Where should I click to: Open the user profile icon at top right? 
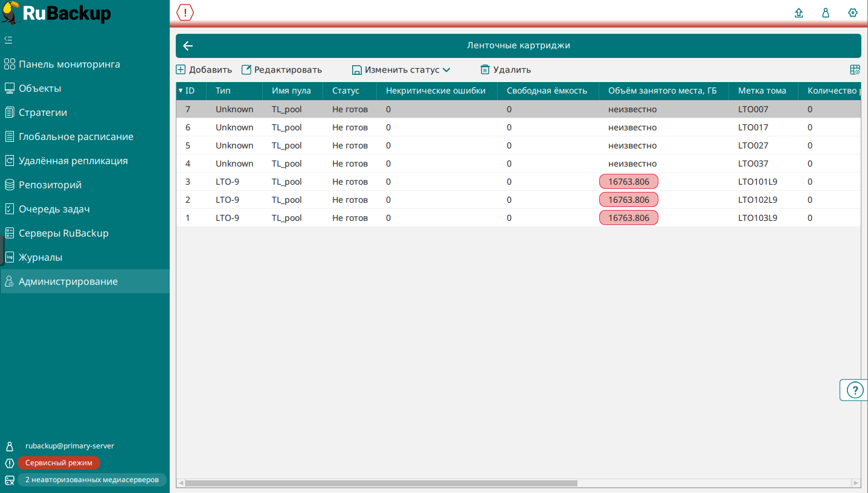825,13
